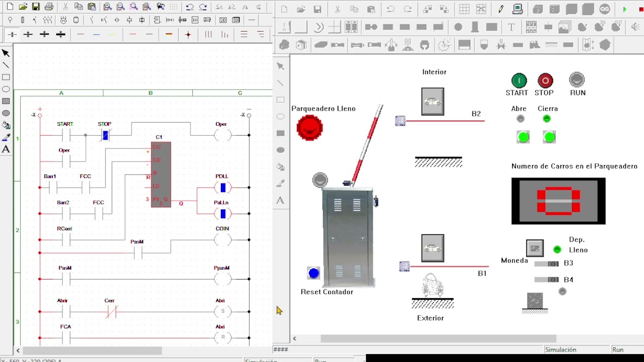Click the Interior car sensor box

(433, 102)
